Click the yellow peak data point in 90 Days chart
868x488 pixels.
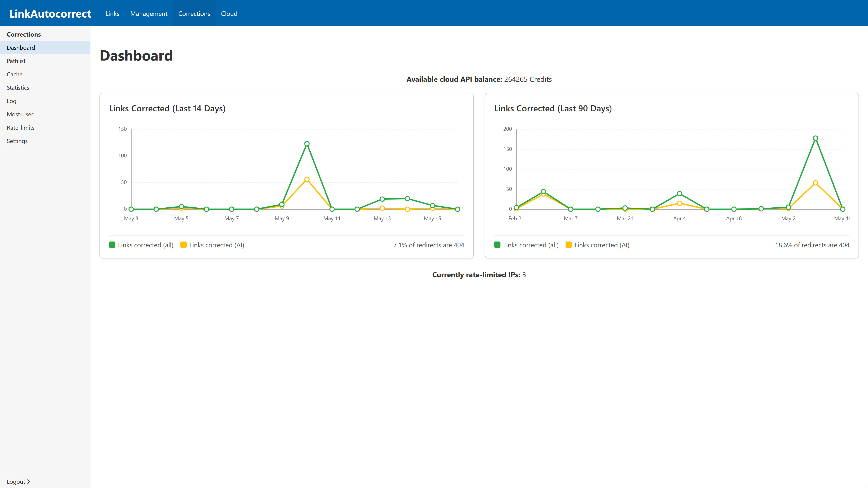pyautogui.click(x=815, y=183)
